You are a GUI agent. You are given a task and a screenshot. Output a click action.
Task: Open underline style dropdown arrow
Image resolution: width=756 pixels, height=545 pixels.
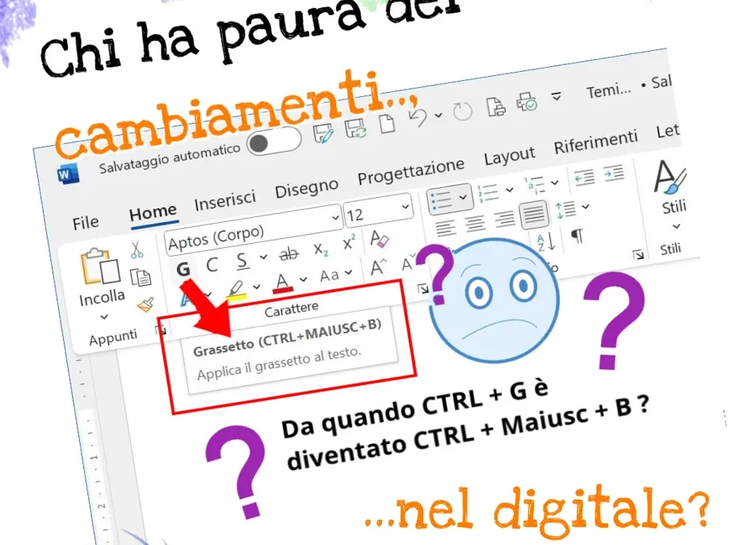pyautogui.click(x=263, y=257)
